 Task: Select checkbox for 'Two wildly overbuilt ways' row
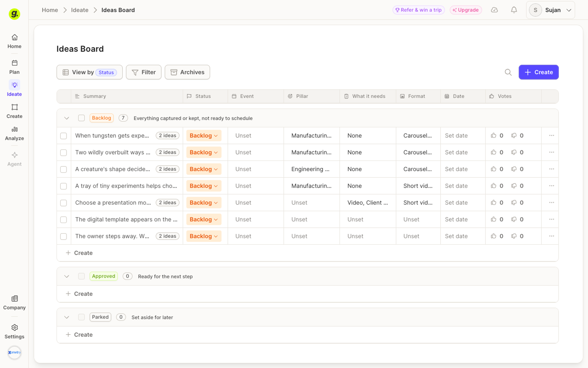tap(64, 152)
